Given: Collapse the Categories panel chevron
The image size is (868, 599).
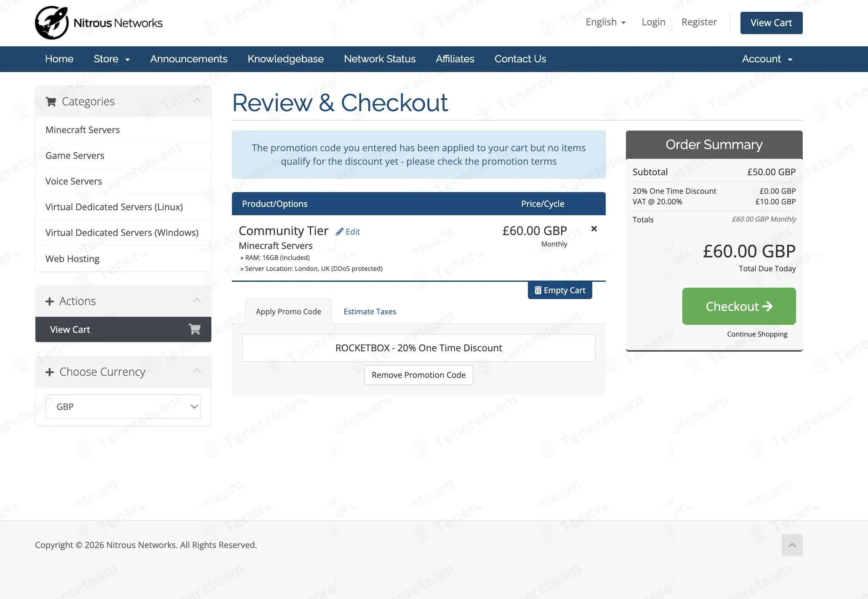Looking at the screenshot, I should point(197,100).
